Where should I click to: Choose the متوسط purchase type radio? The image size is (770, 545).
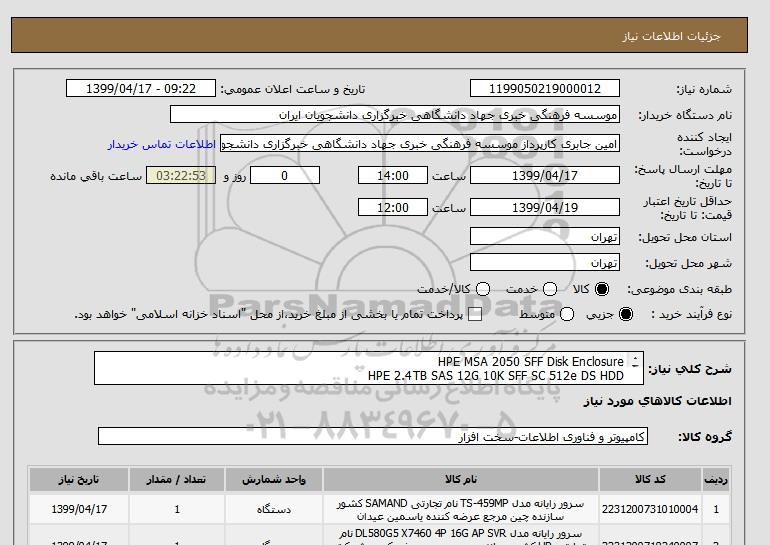click(567, 314)
